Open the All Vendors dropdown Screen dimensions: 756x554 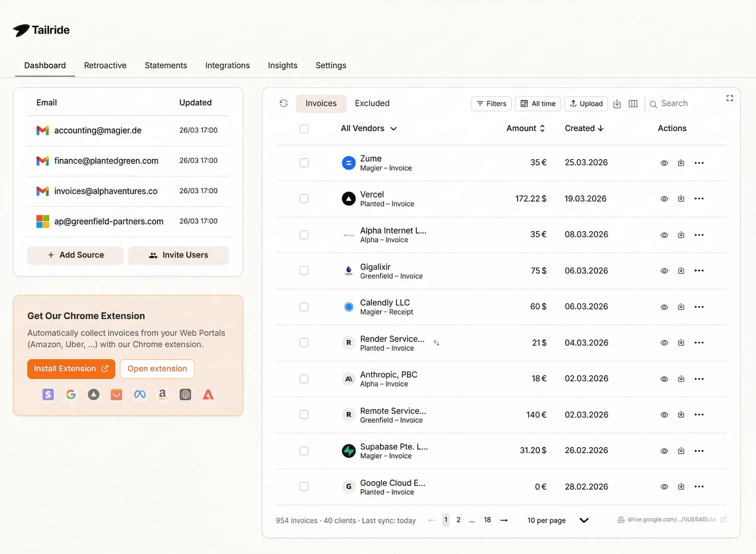coord(369,128)
